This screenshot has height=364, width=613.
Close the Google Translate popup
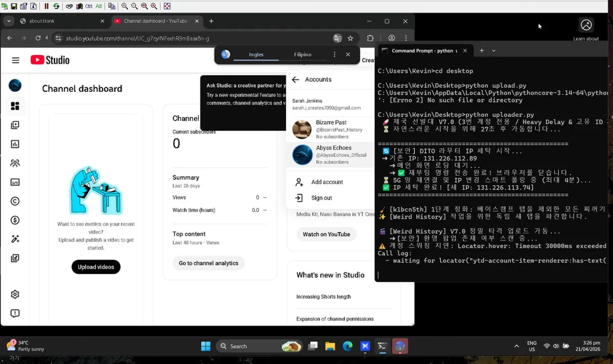348,54
